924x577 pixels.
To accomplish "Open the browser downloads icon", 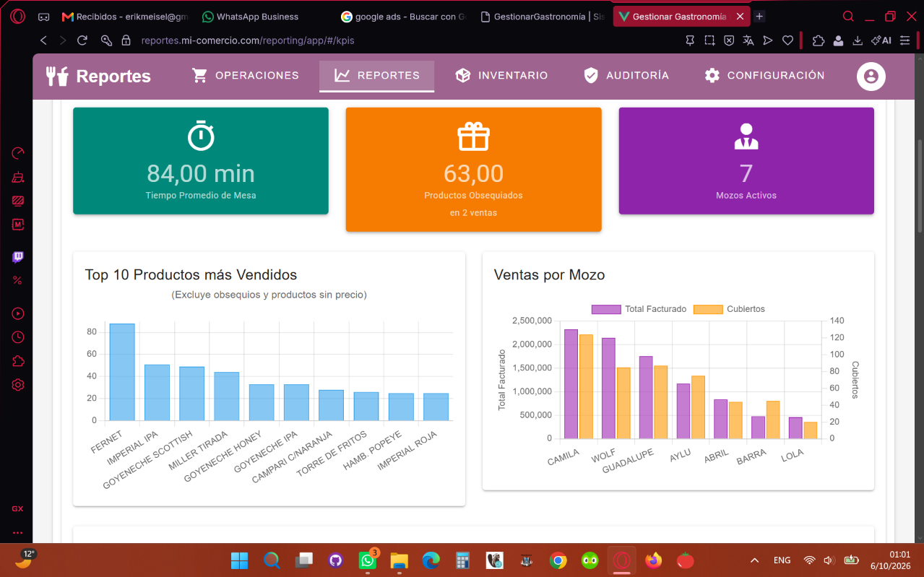I will (x=858, y=40).
